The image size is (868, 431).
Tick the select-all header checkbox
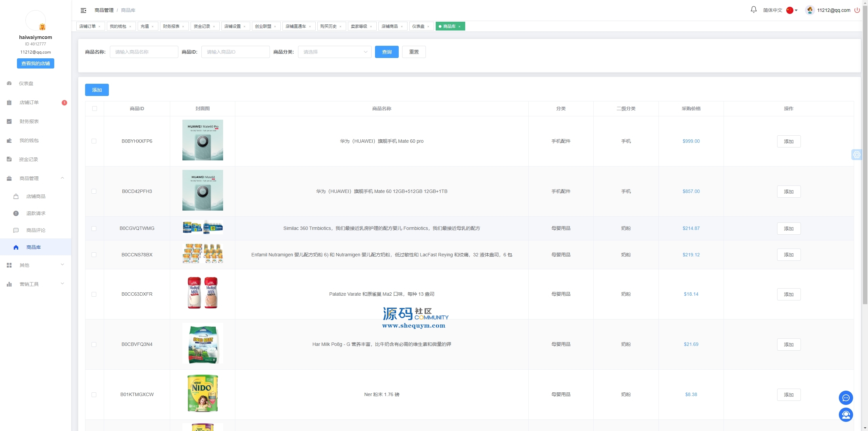(x=95, y=109)
